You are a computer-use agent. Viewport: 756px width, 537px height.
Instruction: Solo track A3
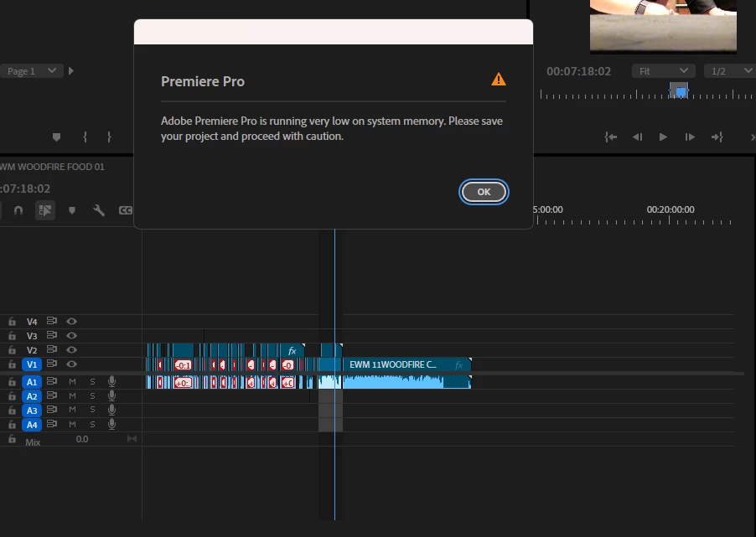pyautogui.click(x=92, y=410)
